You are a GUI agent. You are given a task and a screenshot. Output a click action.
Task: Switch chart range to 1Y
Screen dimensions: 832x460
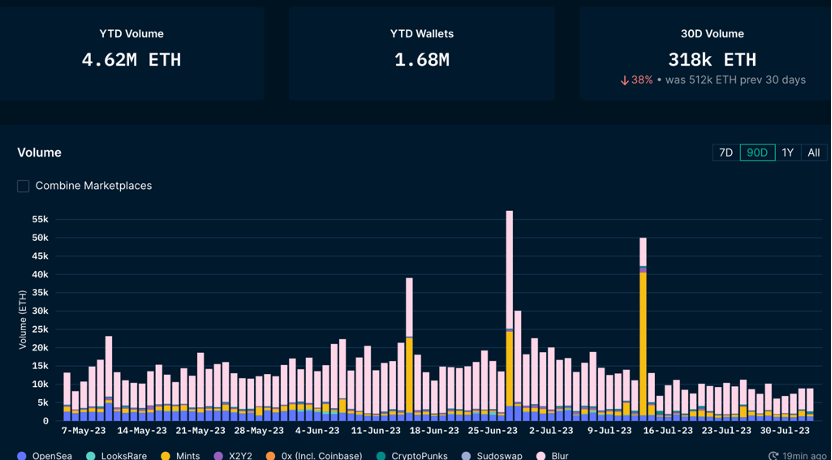coord(788,153)
